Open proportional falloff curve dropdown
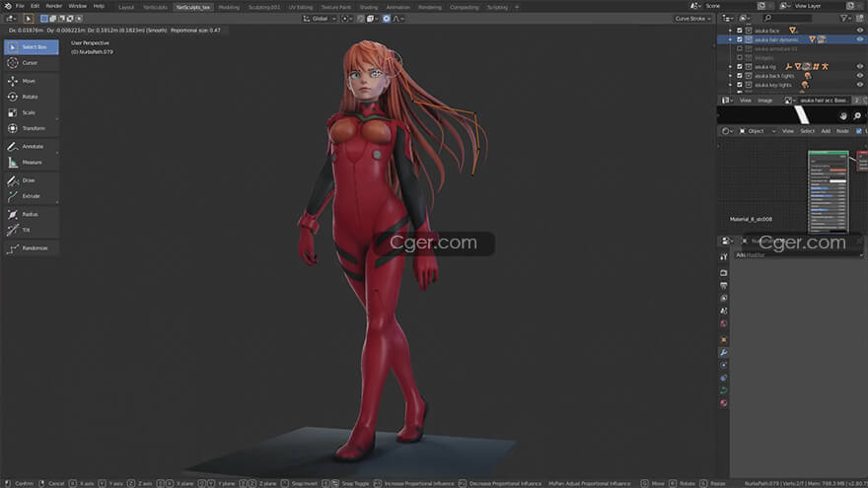This screenshot has height=488, width=868. tap(398, 19)
